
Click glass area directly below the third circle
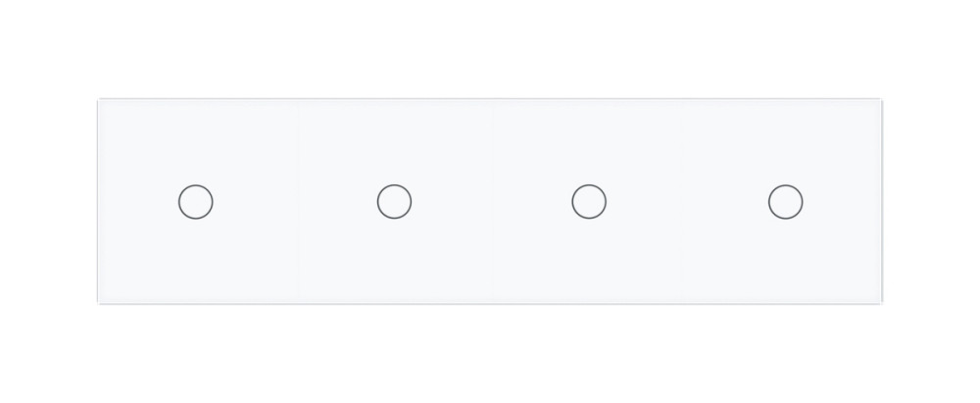click(589, 260)
